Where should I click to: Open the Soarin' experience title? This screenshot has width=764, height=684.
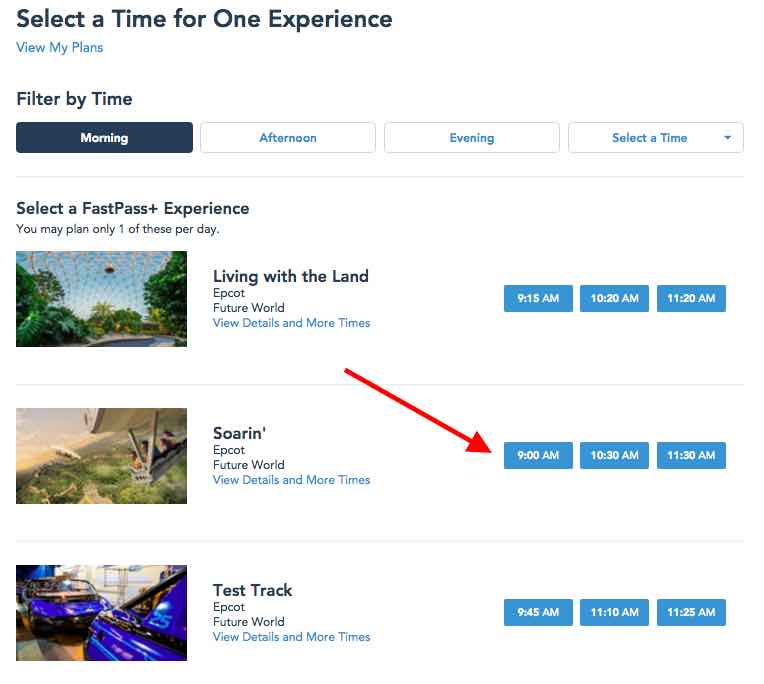pyautogui.click(x=239, y=433)
